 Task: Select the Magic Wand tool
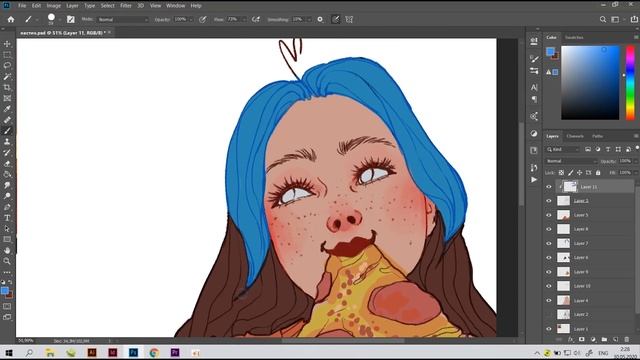7,76
